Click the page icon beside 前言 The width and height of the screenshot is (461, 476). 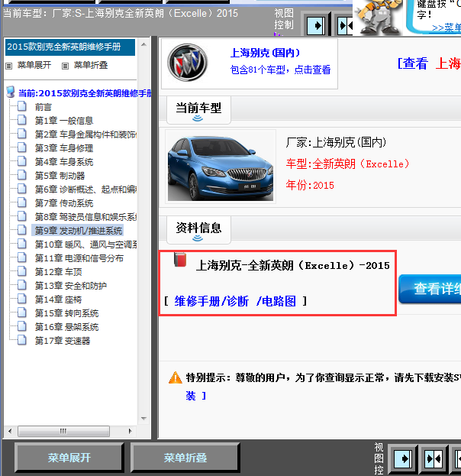pyautogui.click(x=22, y=106)
